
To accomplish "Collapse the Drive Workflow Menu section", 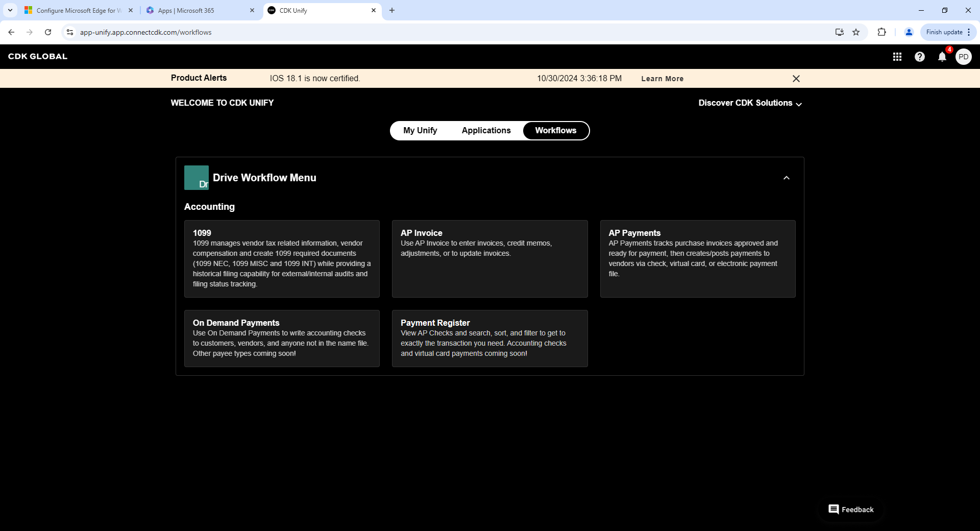I will (x=787, y=178).
